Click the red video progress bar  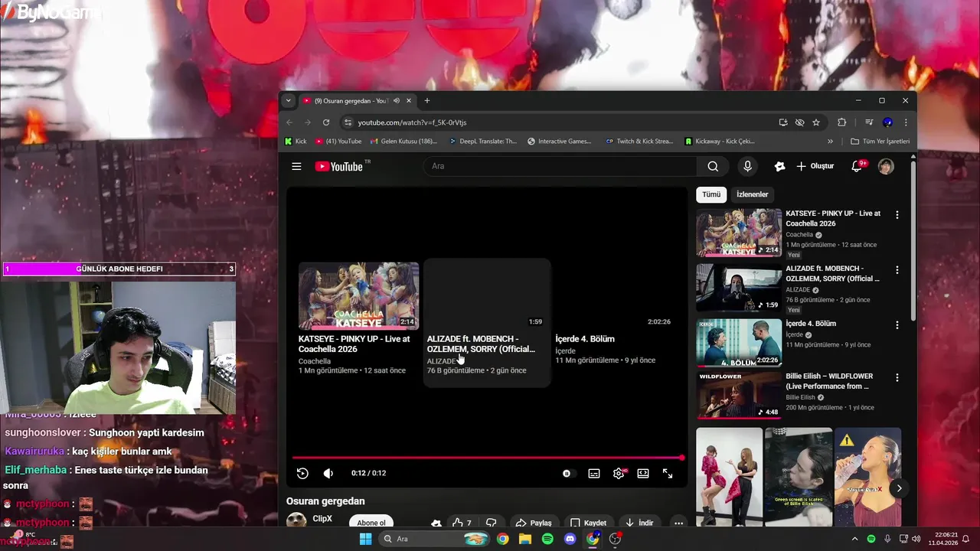pos(487,458)
